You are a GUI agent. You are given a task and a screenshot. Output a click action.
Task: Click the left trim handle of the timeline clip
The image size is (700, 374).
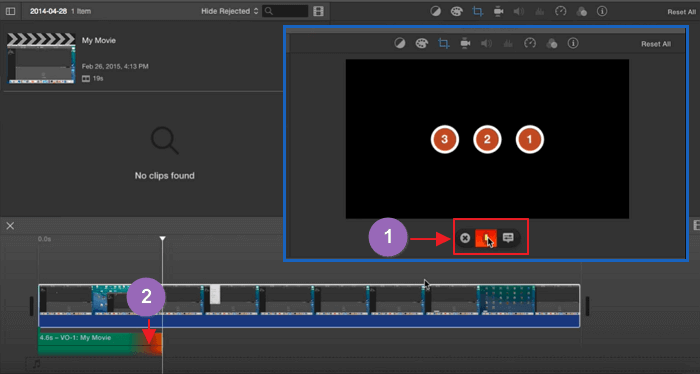coord(32,306)
